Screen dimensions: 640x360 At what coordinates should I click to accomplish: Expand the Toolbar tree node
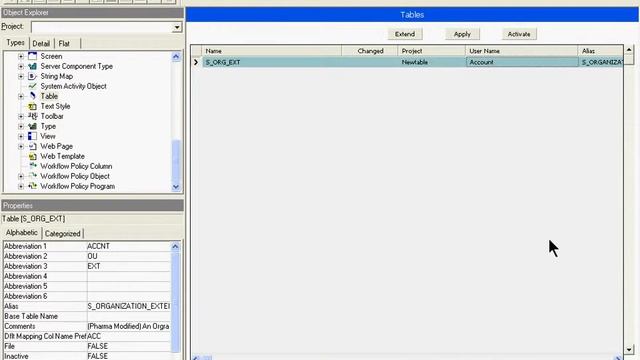click(x=20, y=116)
